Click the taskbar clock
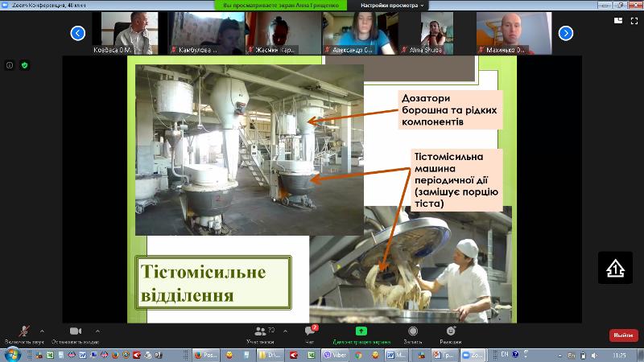The width and height of the screenshot is (644, 362). 619,355
